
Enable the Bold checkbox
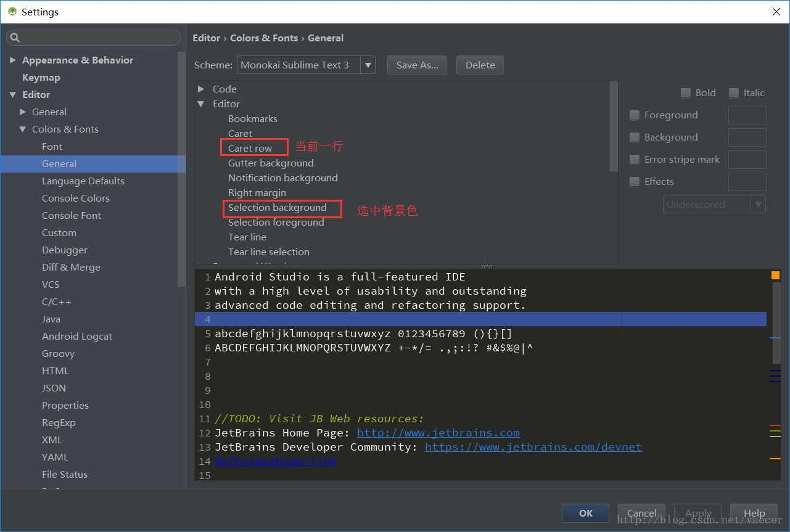(686, 93)
